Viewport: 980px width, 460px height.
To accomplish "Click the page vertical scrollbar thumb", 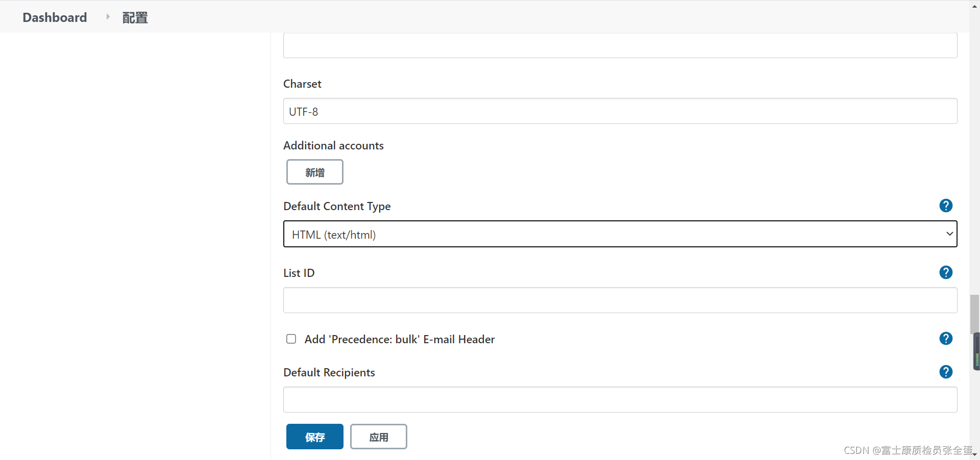I will pyautogui.click(x=975, y=314).
